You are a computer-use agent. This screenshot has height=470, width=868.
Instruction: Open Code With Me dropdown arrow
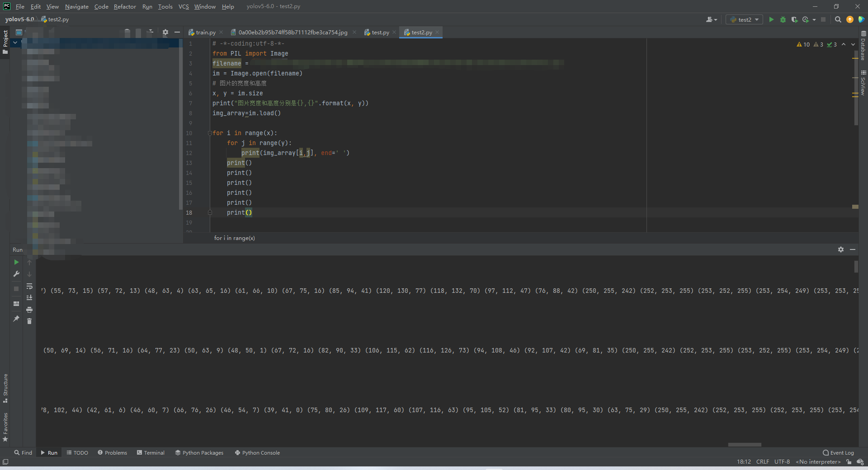pos(716,20)
